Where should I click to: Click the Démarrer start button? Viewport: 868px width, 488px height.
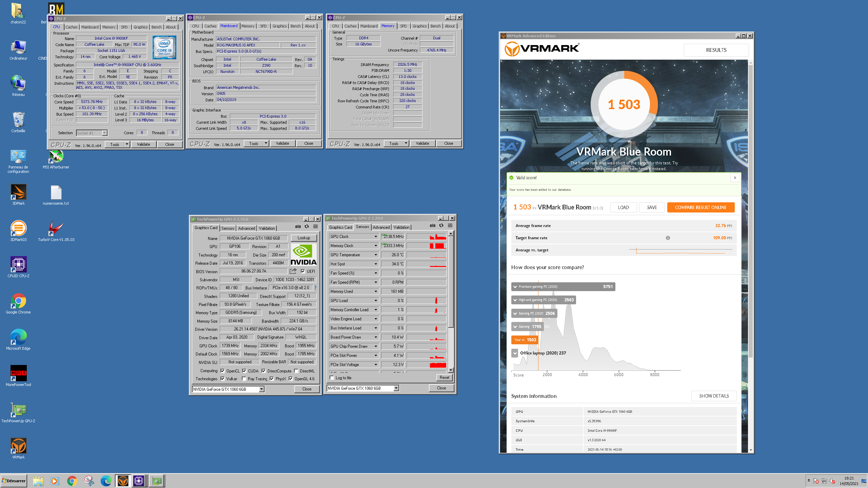14,481
